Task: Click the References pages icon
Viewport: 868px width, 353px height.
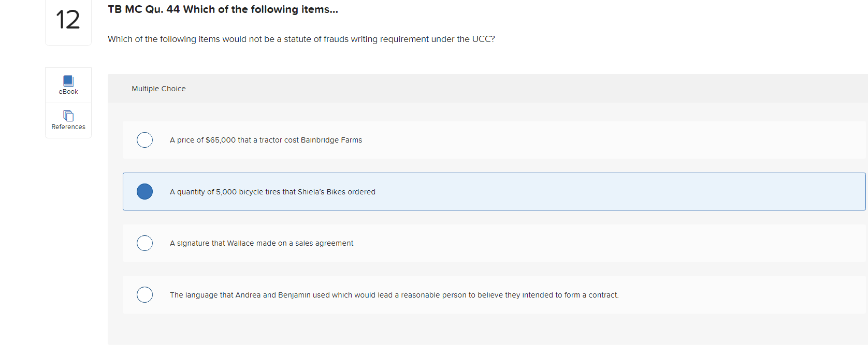Action: click(68, 116)
